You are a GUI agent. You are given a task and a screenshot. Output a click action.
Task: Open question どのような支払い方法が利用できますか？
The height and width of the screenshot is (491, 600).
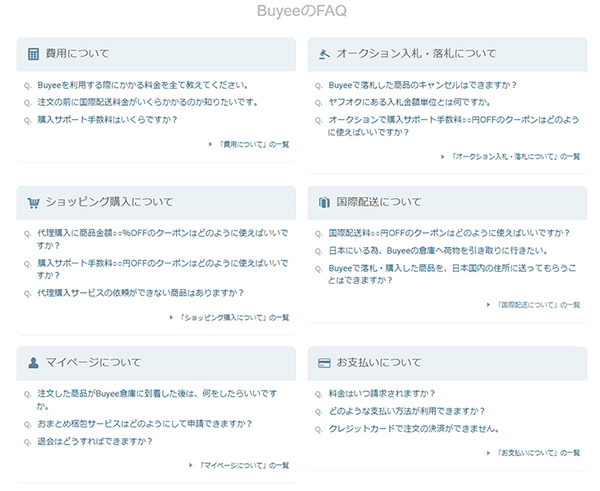point(407,411)
